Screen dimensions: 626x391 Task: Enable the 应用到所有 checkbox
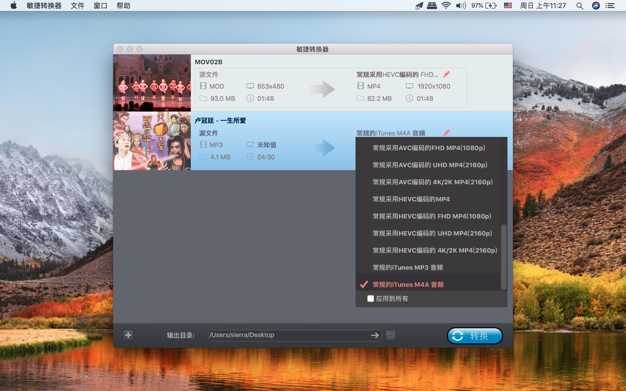click(370, 298)
